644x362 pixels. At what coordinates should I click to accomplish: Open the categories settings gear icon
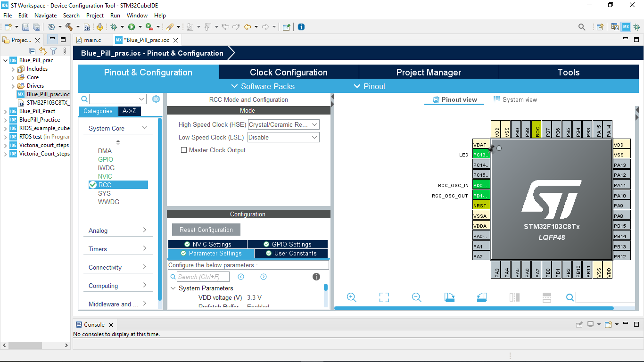point(156,99)
